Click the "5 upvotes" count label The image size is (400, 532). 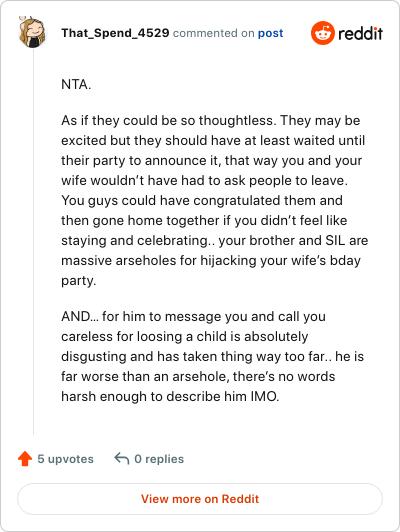click(x=65, y=459)
